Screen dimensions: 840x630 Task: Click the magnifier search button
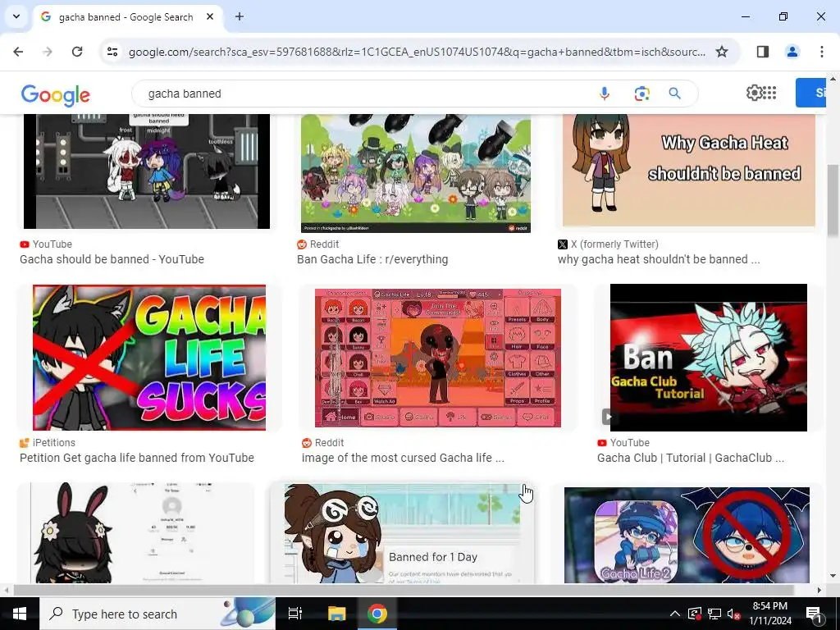(674, 94)
